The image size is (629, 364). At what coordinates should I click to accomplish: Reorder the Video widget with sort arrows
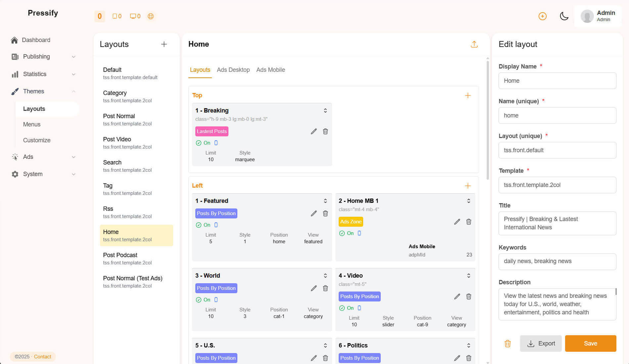tap(468, 276)
